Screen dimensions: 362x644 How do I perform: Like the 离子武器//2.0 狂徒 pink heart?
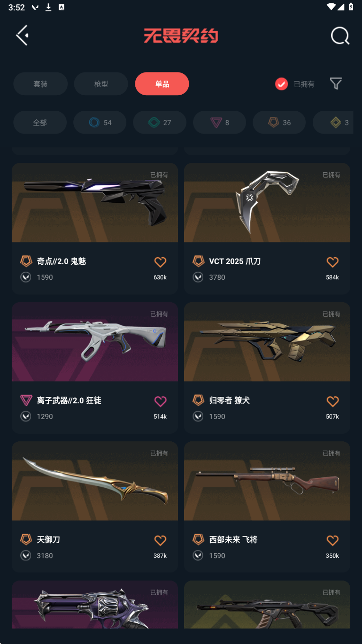point(160,401)
